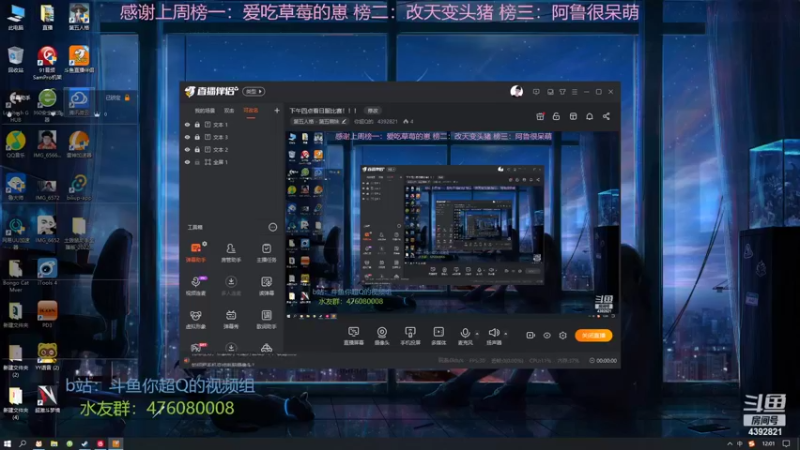The image size is (800, 450).
Task: Hide the 全屏 1 layer with its eye icon
Action: coord(187,162)
